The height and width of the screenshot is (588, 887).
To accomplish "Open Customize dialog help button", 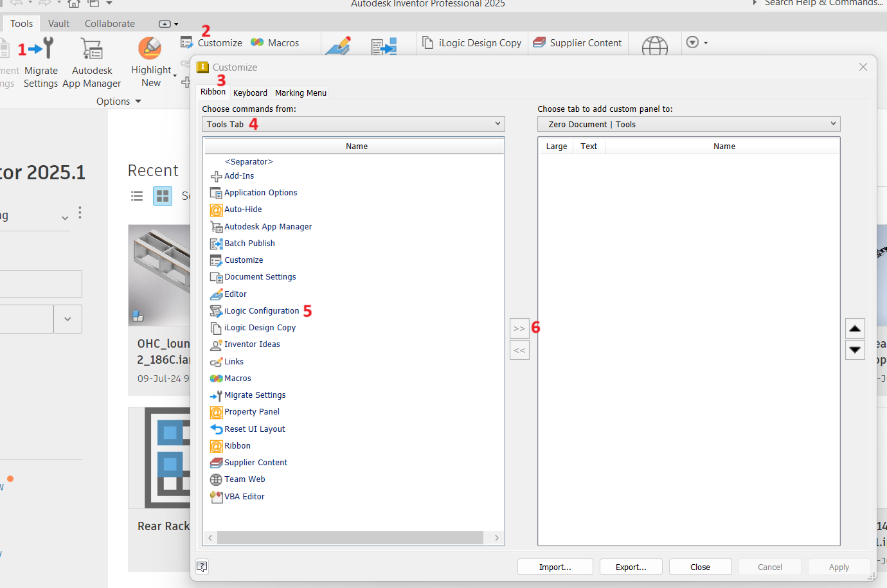I will click(202, 566).
